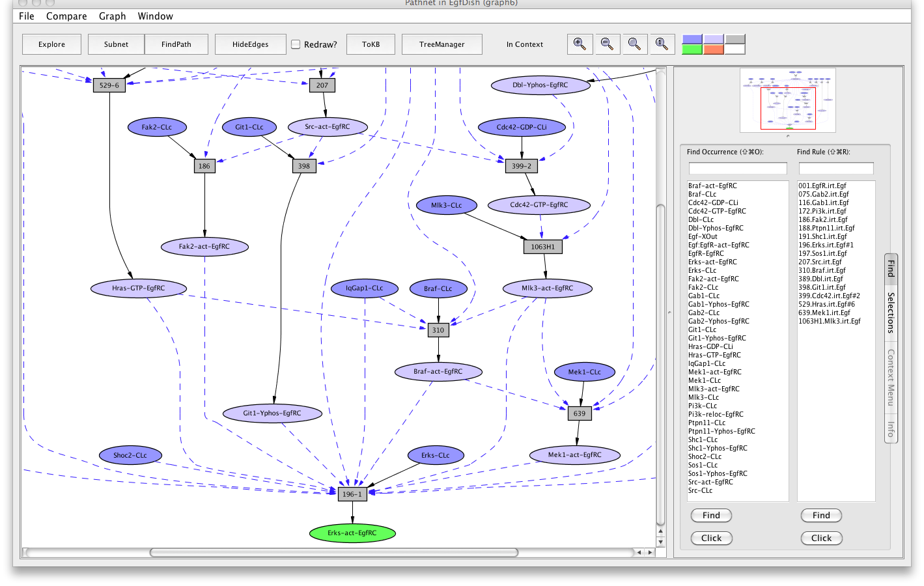924x586 pixels.
Task: Open the Graph menu
Action: (x=113, y=16)
